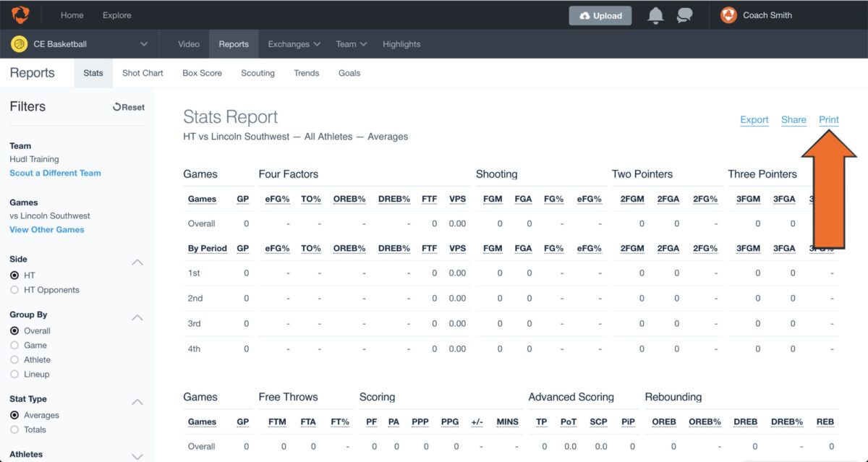Viewport: 868px width, 462px height.
Task: Open the Team dropdown menu
Action: (x=352, y=44)
